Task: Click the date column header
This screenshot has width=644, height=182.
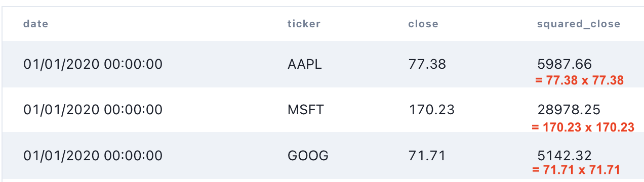Action: pyautogui.click(x=35, y=24)
